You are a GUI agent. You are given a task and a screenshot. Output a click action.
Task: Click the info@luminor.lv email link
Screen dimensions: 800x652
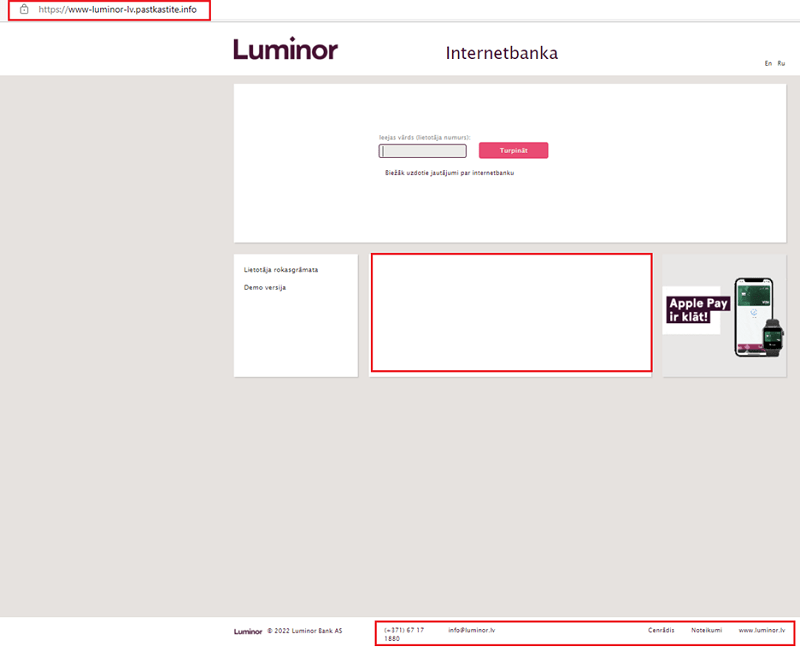point(471,630)
